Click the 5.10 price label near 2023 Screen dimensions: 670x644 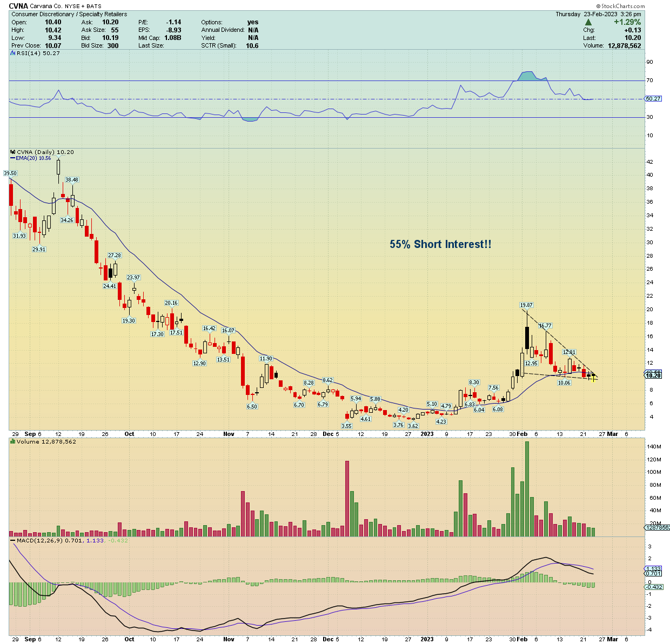432,404
